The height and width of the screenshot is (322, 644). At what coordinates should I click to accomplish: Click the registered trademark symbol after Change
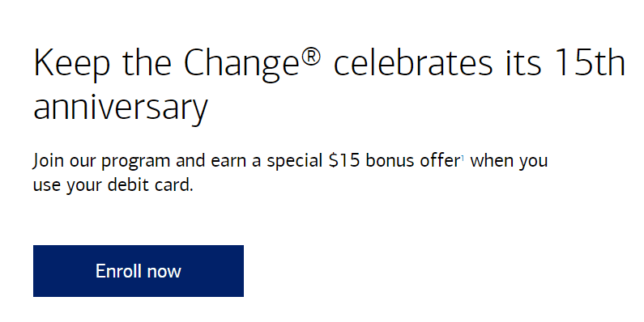coord(311,57)
